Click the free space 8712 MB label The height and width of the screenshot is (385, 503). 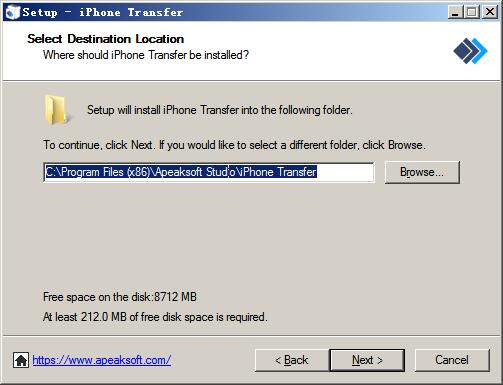point(120,297)
